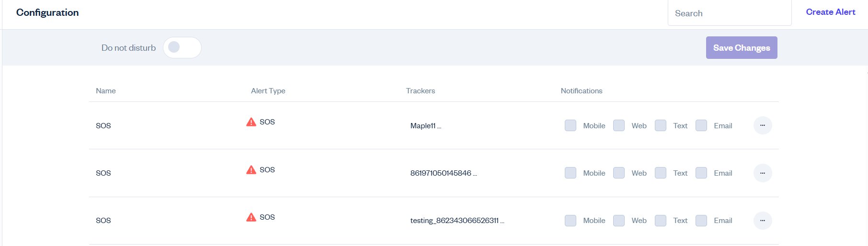Click the SOS warning icon for Maple11
This screenshot has width=868, height=246.
[x=251, y=122]
